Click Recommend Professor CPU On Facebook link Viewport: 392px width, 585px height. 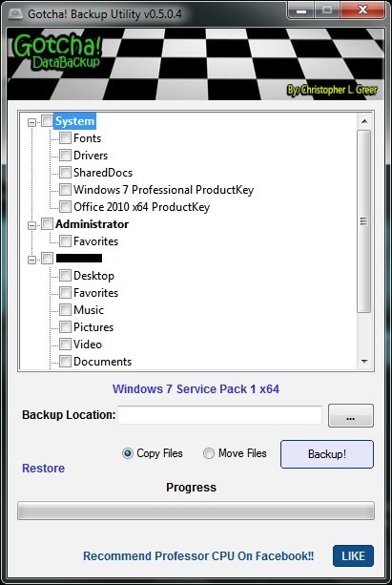(198, 556)
